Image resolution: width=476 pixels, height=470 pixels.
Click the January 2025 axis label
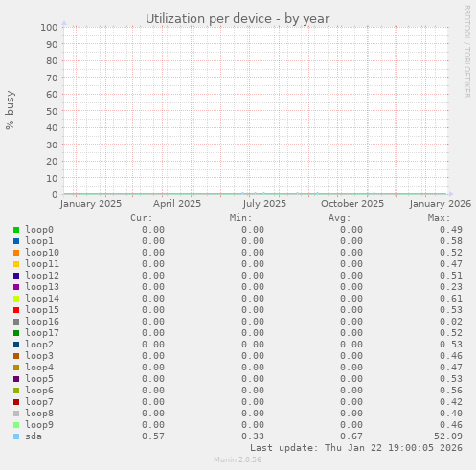(x=91, y=204)
